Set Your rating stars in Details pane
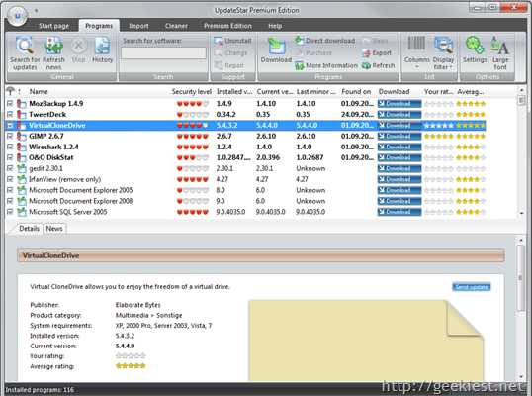Viewport: 532px width, 396px height. (x=131, y=356)
